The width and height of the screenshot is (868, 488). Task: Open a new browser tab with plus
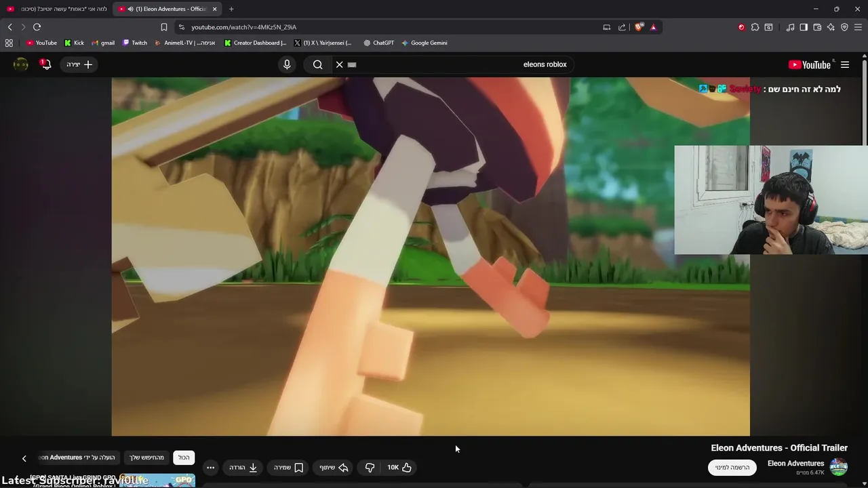[x=231, y=9]
